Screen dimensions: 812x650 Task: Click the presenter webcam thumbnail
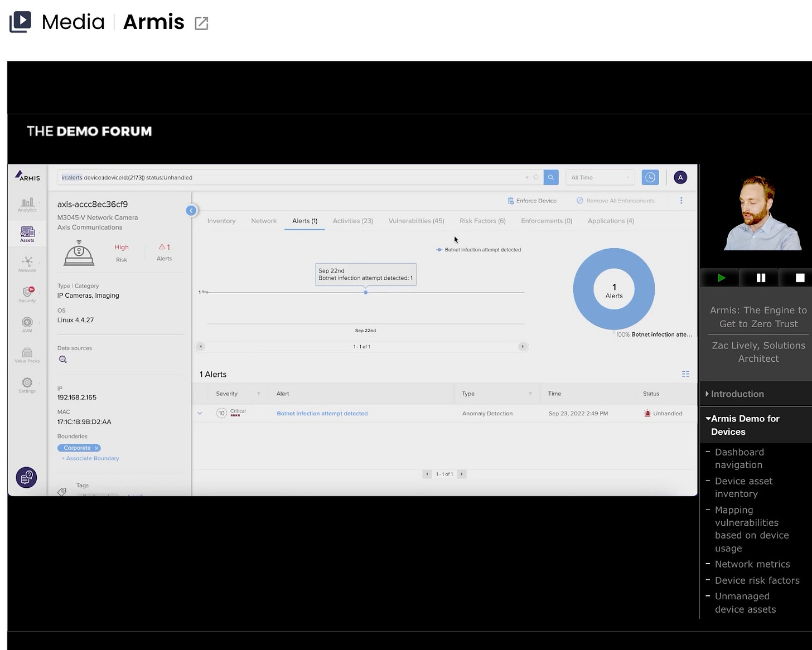pos(763,213)
